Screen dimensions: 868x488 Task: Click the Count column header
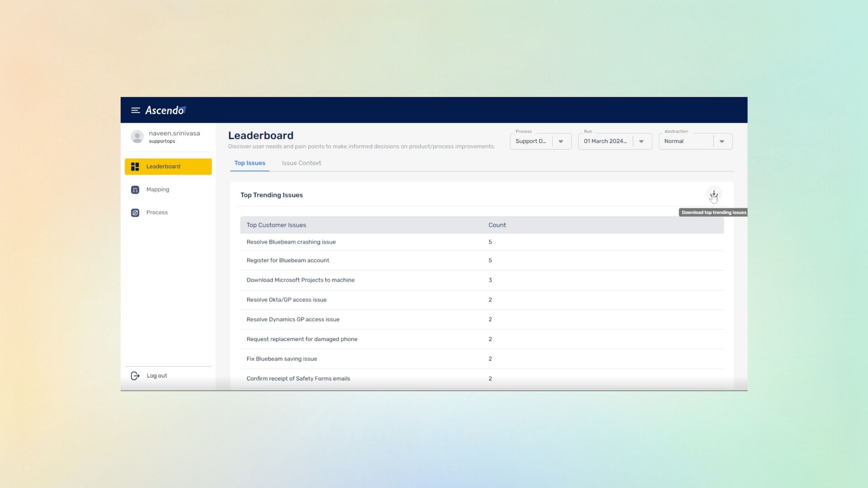497,225
